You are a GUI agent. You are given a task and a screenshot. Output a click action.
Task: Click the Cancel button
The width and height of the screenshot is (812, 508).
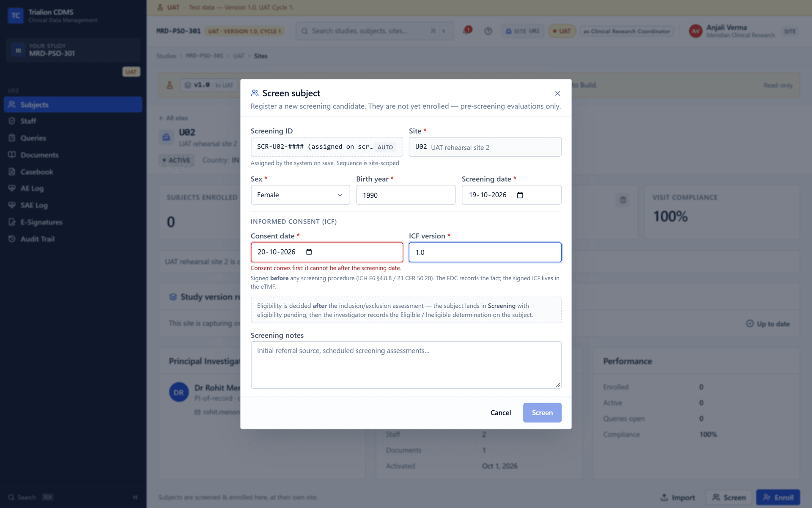[500, 413]
